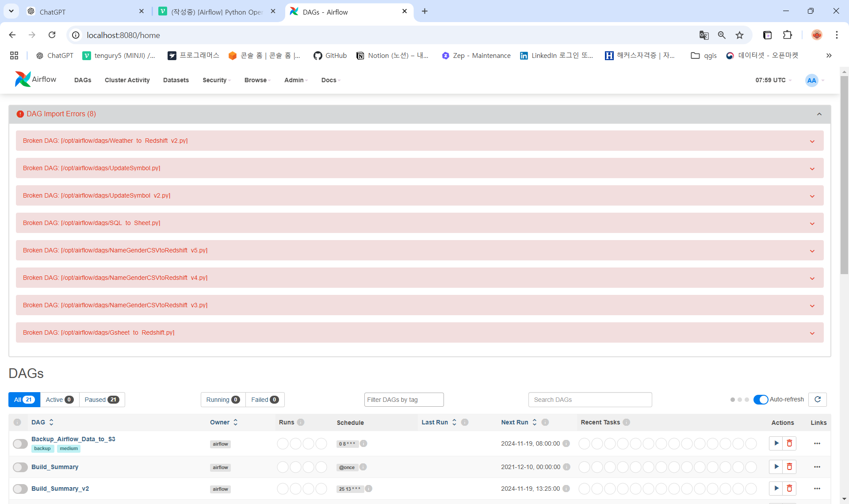The width and height of the screenshot is (849, 504).
Task: Click the Airflow pinwheel logo
Action: click(23, 80)
